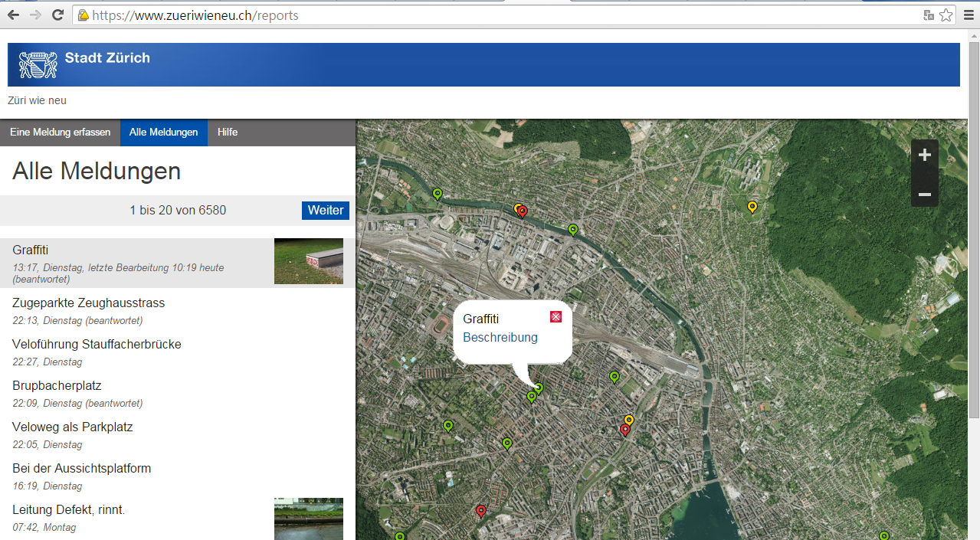Click the browser back arrow

pyautogui.click(x=13, y=15)
